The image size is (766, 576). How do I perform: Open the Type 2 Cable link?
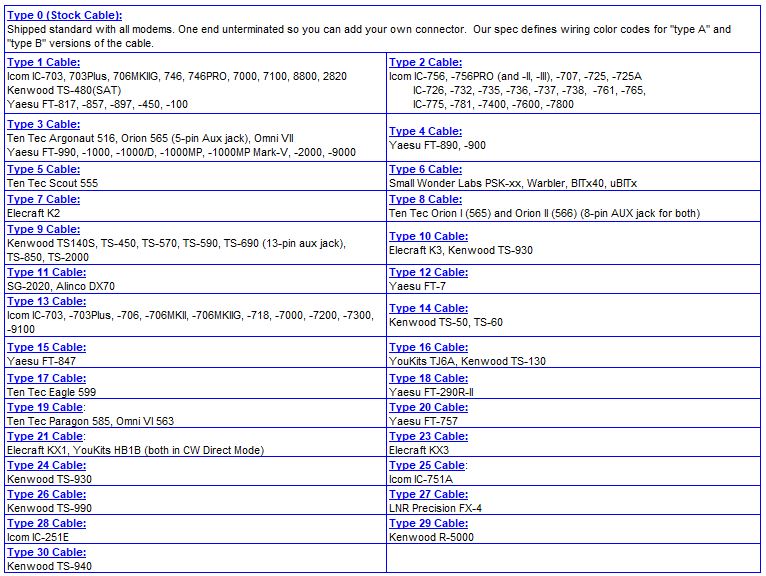point(426,62)
